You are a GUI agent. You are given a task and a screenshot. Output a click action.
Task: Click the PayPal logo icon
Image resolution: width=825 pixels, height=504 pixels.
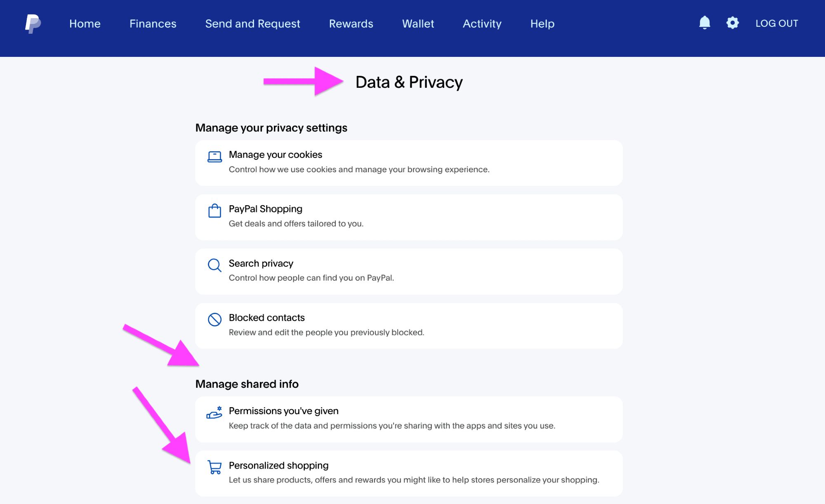(33, 23)
